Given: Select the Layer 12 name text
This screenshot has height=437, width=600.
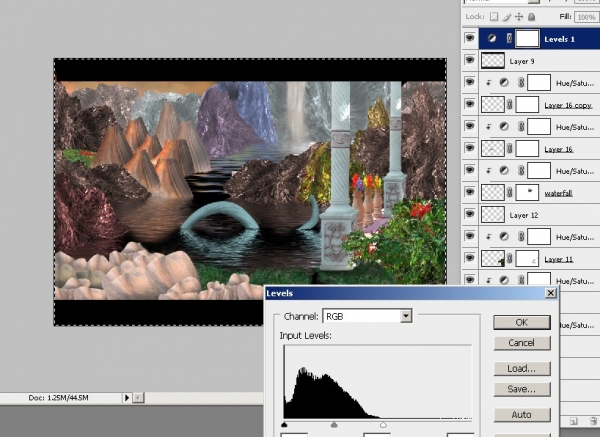Looking at the screenshot, I should pos(524,215).
